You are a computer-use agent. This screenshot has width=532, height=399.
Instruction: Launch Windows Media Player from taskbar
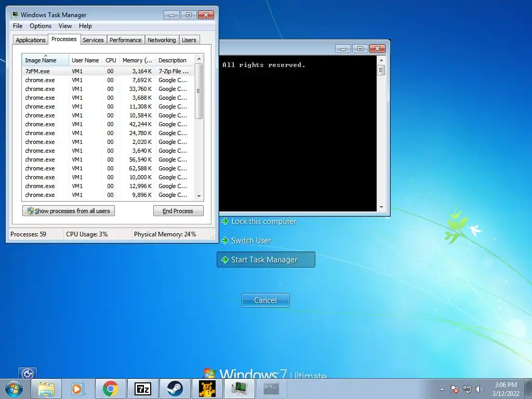pyautogui.click(x=78, y=389)
